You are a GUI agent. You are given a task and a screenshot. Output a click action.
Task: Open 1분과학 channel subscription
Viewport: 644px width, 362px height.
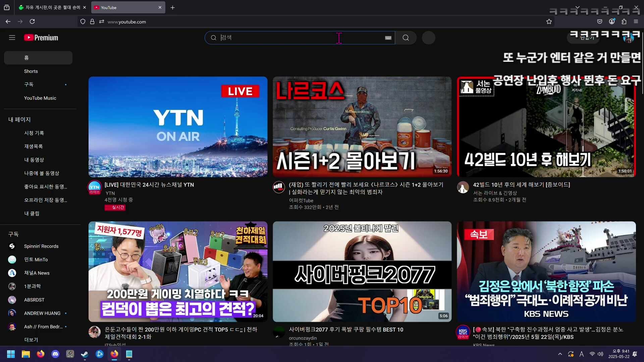click(38, 286)
